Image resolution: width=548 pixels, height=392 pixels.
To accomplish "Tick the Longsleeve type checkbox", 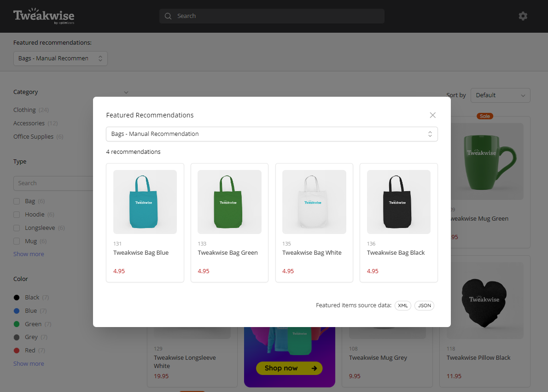I will click(x=17, y=228).
